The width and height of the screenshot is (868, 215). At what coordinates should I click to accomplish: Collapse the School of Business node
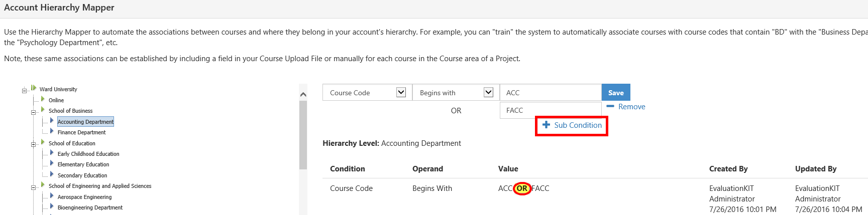click(33, 112)
